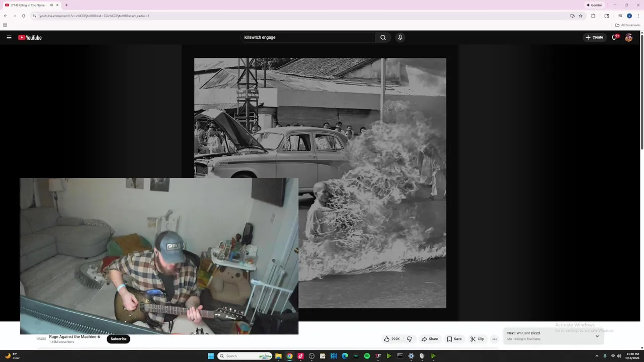The height and width of the screenshot is (362, 644).
Task: Mute the tab via its speaker icon
Action: pos(51,5)
